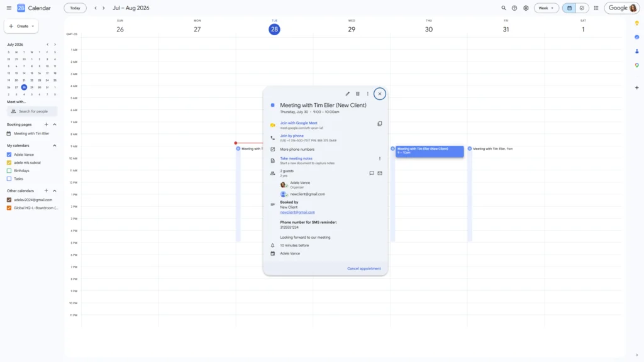
Task: Open the Google account avatar
Action: (633, 8)
